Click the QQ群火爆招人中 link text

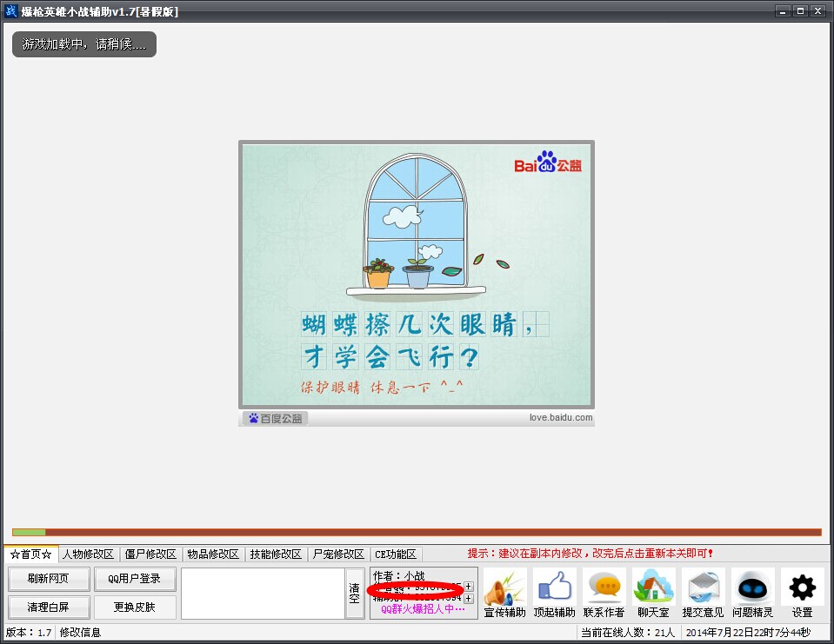423,609
